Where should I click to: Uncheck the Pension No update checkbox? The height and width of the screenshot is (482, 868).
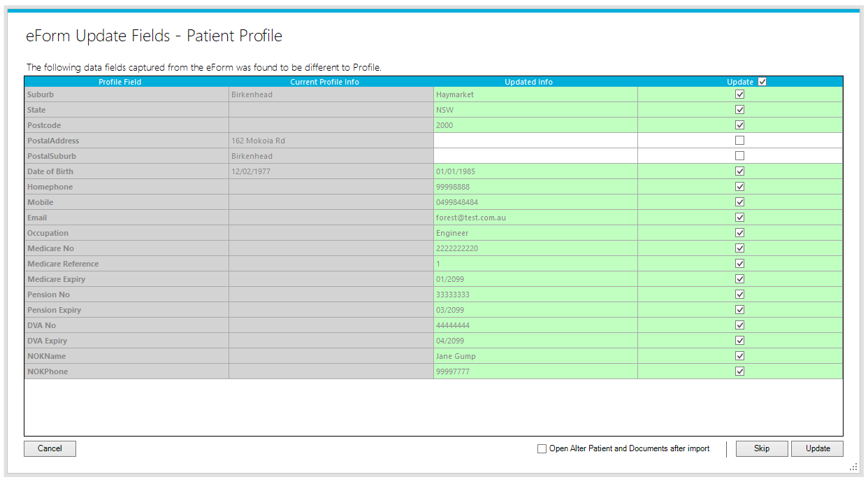[739, 295]
